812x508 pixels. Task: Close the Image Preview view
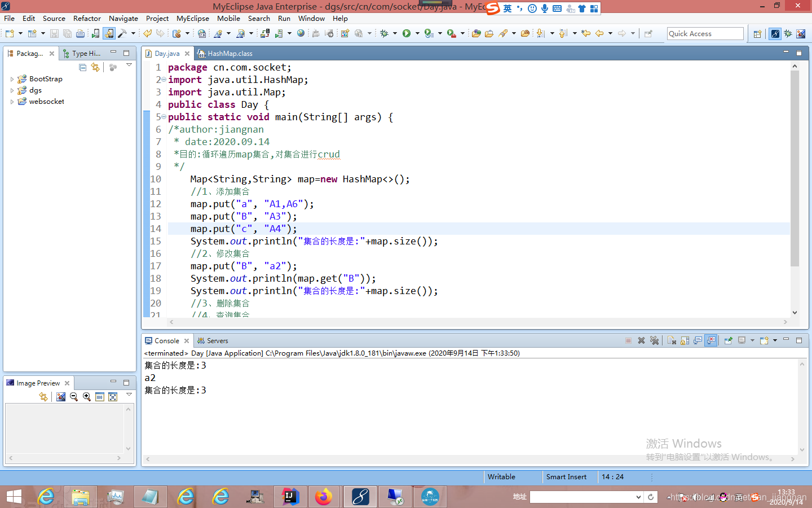tap(67, 383)
